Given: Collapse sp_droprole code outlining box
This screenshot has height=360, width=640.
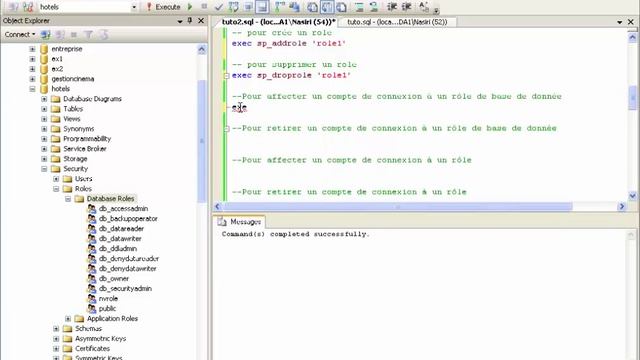Looking at the screenshot, I should 227,76.
